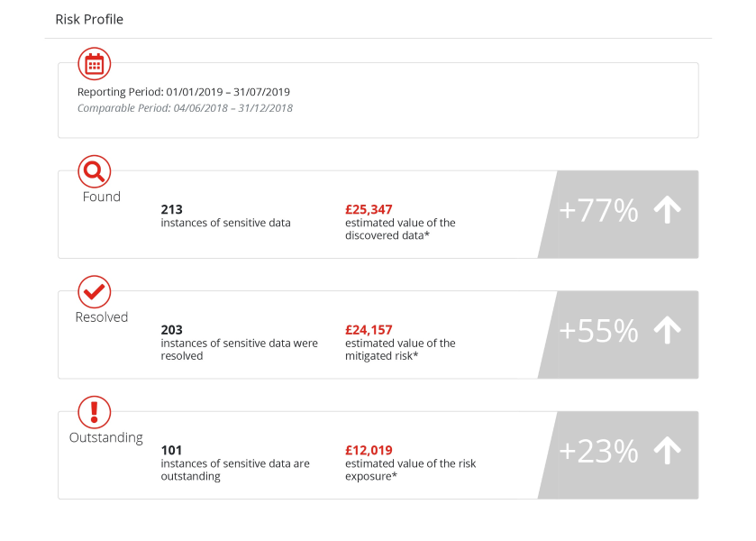Click the up arrow beside +55%

667,331
